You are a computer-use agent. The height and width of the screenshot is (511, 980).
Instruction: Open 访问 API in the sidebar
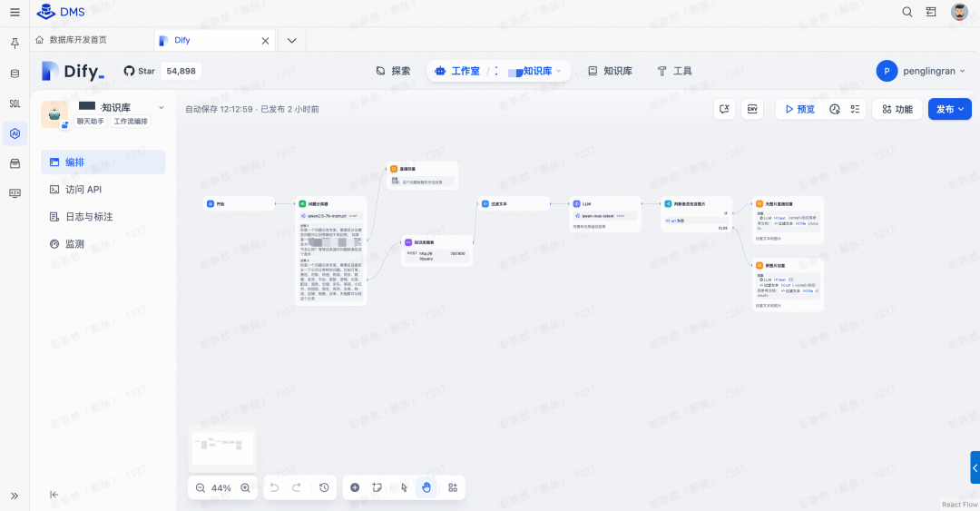coord(103,189)
